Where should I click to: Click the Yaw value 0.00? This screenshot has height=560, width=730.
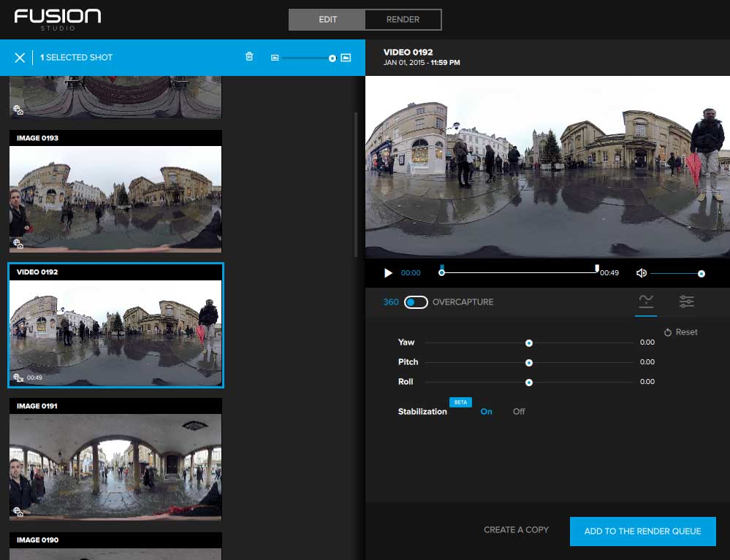(647, 342)
